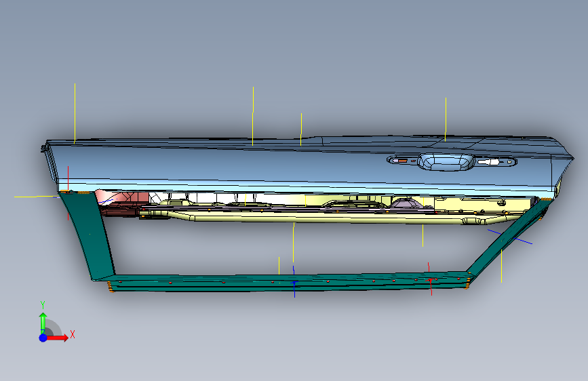Select the blue line crossing the right strut
Image resolution: width=588 pixels, height=381 pixels.
(510, 237)
